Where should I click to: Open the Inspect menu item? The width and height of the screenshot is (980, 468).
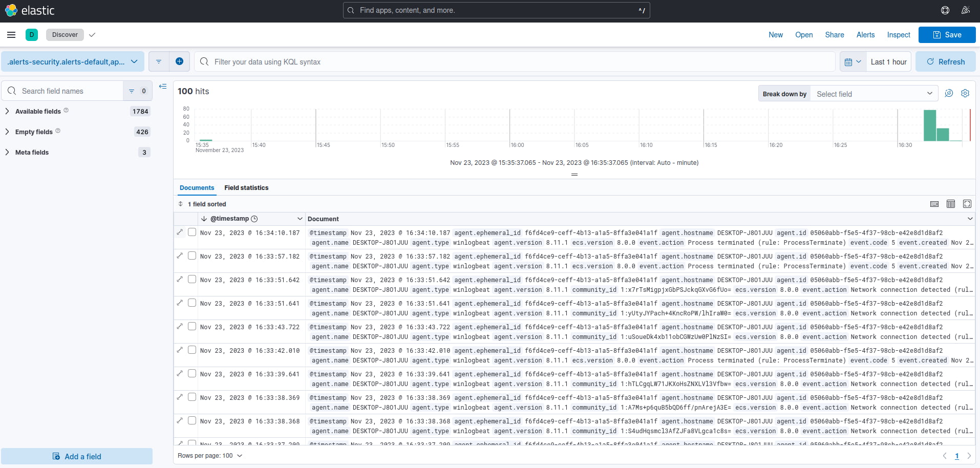[x=899, y=35]
